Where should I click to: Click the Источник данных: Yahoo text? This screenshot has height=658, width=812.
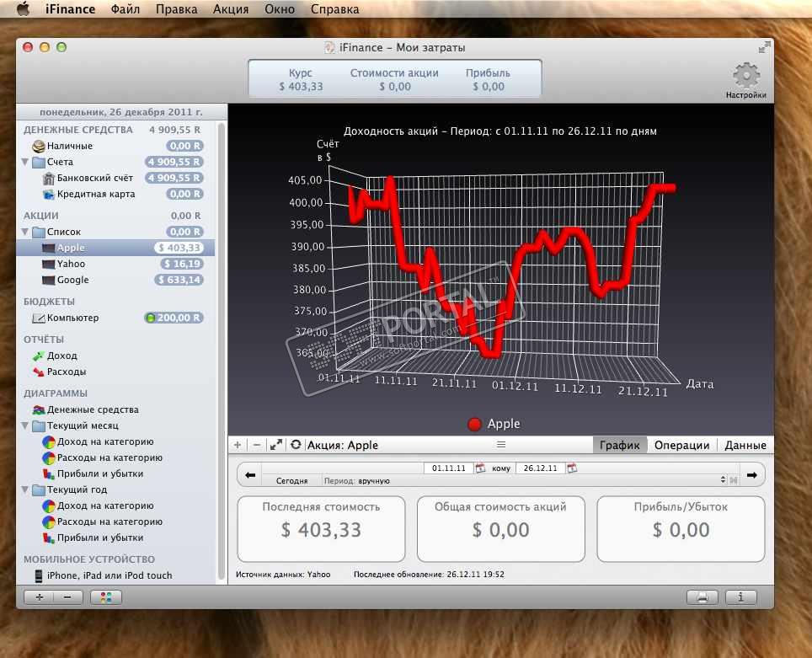click(x=283, y=575)
